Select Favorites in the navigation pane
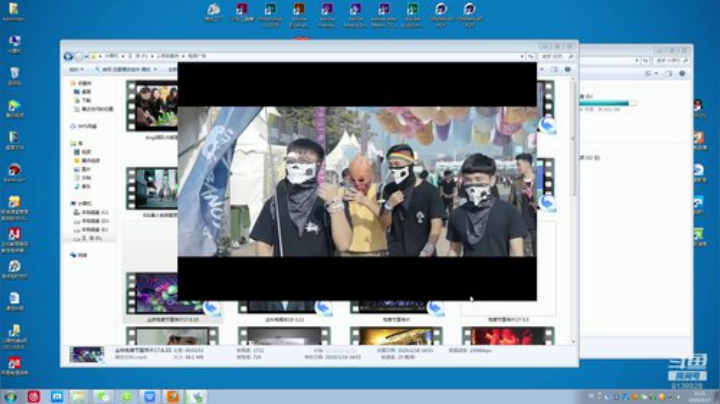The image size is (720, 404). coord(81,83)
